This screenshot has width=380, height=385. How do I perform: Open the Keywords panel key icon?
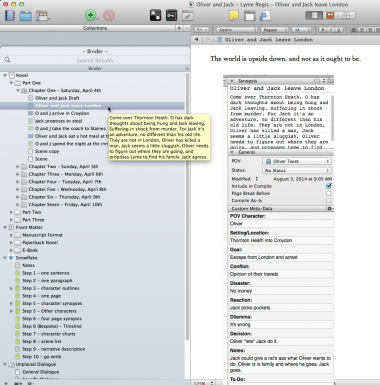coord(171,15)
